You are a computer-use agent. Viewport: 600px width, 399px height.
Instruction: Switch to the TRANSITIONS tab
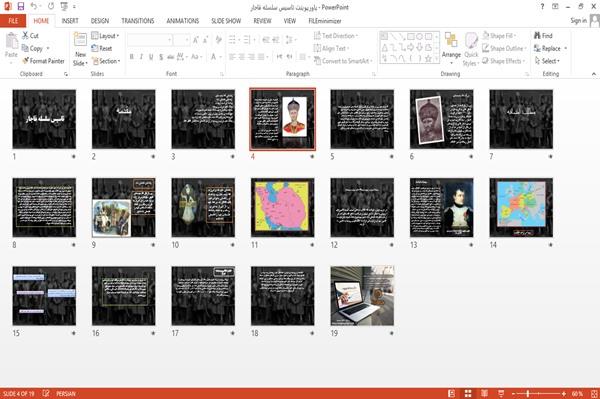pyautogui.click(x=138, y=21)
